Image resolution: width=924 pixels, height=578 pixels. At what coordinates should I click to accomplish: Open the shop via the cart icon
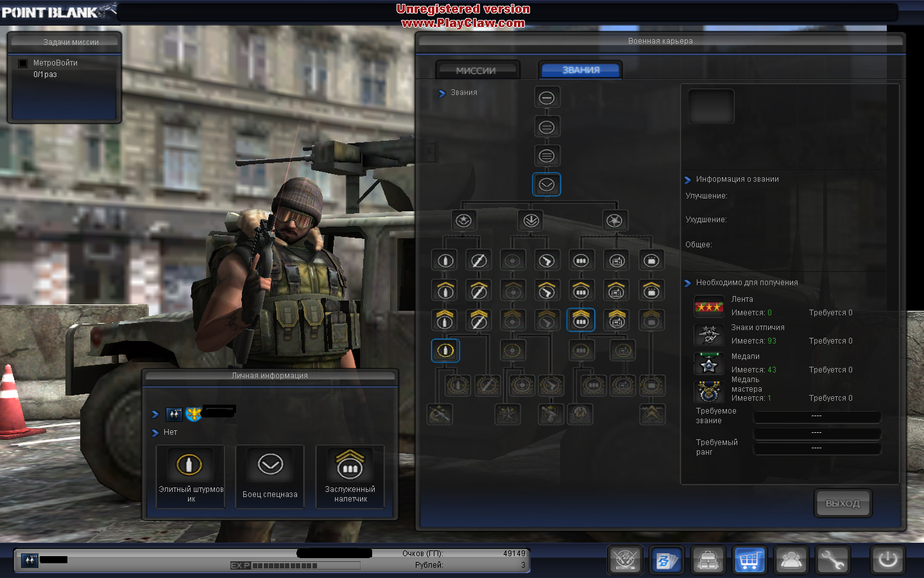tap(749, 560)
